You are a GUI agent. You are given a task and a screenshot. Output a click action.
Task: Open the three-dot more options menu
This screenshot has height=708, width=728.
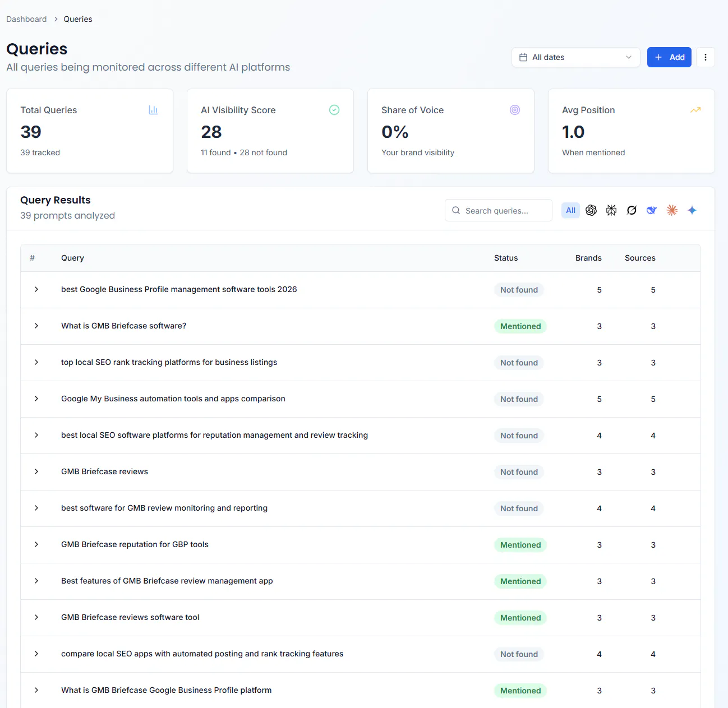click(706, 57)
